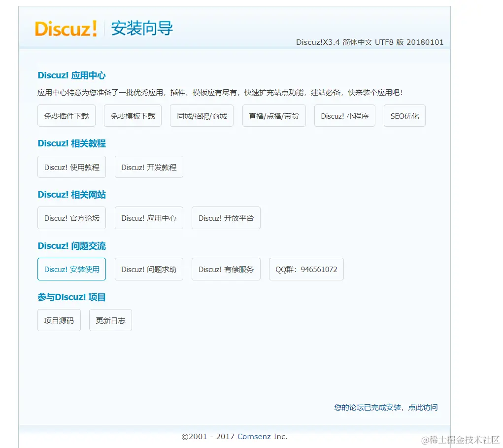Open Discuz! 使用教程 button
Viewport: 503px width, 448px height.
click(71, 167)
